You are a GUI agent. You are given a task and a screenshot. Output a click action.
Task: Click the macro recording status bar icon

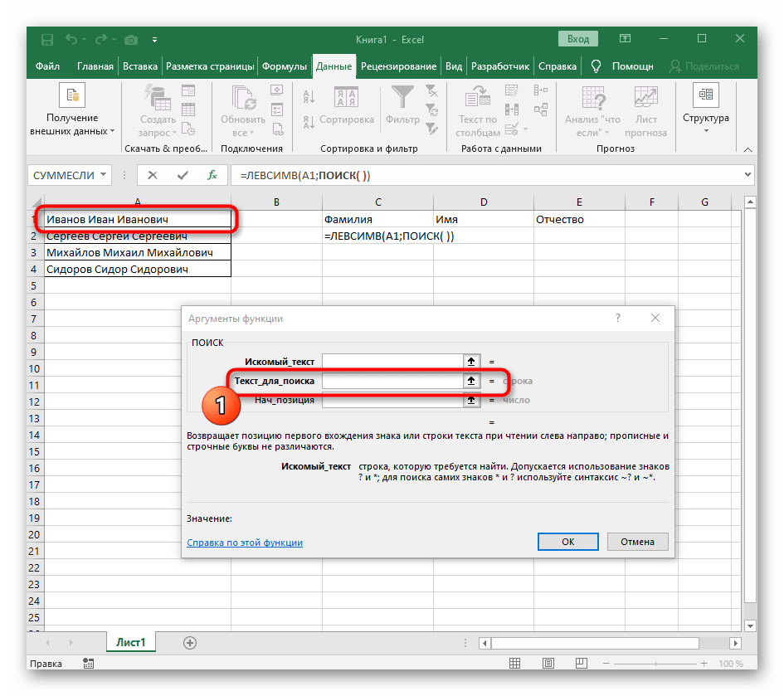[89, 664]
